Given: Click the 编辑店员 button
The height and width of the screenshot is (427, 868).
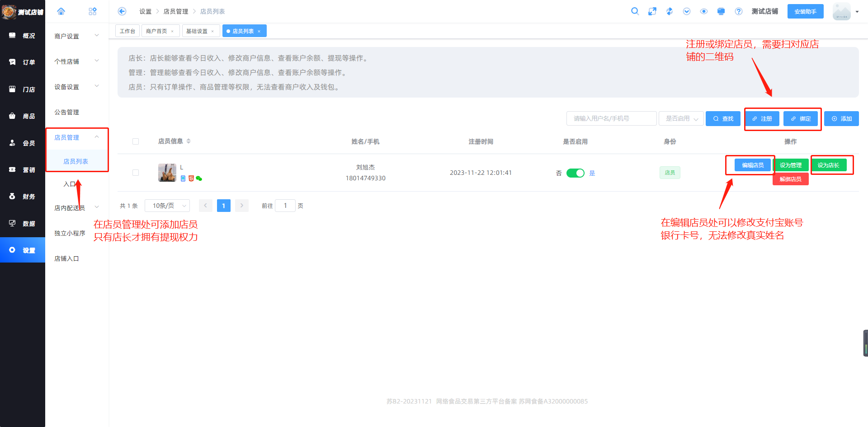Looking at the screenshot, I should (752, 165).
